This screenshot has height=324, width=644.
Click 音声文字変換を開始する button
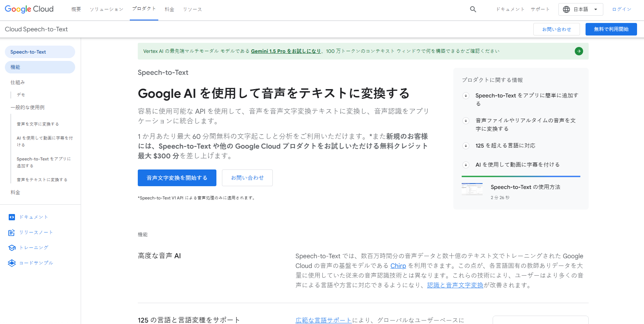click(177, 178)
